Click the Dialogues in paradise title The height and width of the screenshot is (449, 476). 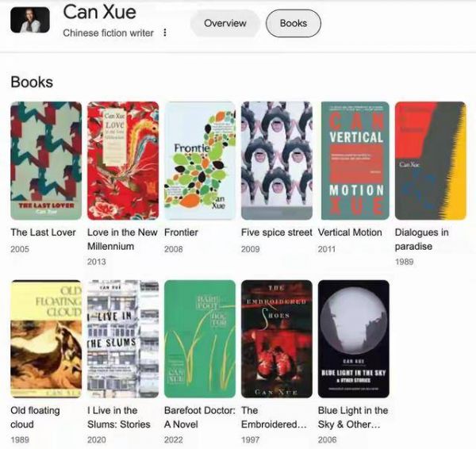point(422,240)
